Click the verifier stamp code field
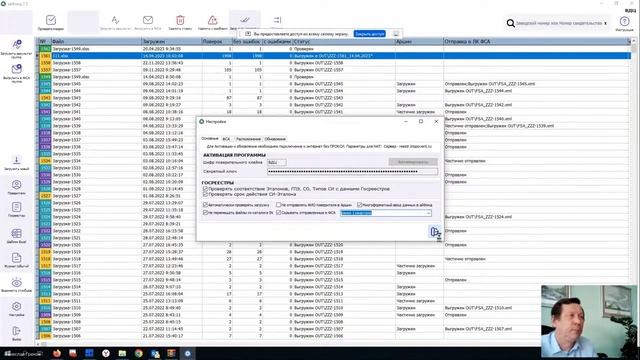This screenshot has width=640, height=360. 277,162
